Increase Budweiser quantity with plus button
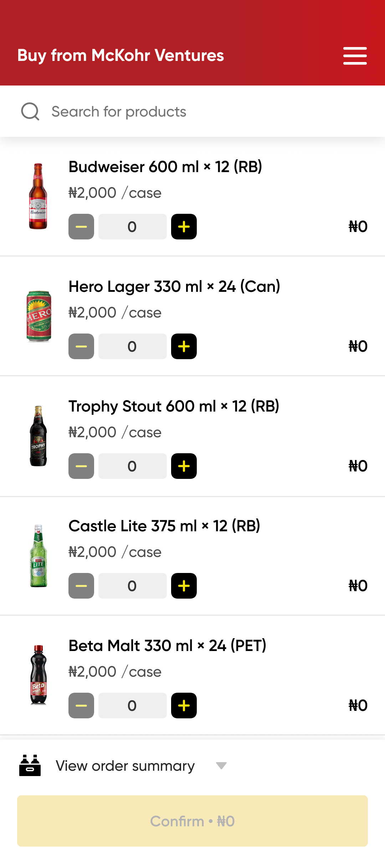 [x=184, y=227]
